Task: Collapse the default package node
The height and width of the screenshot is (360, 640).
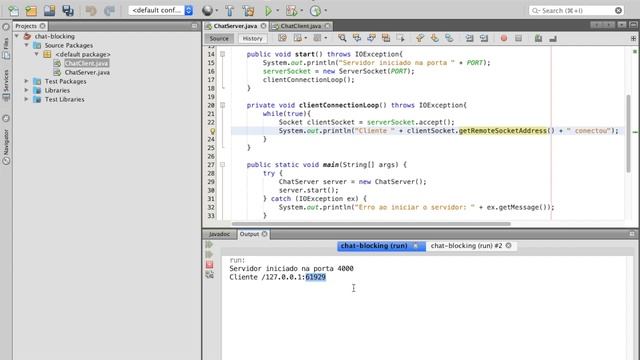Action: [36, 54]
